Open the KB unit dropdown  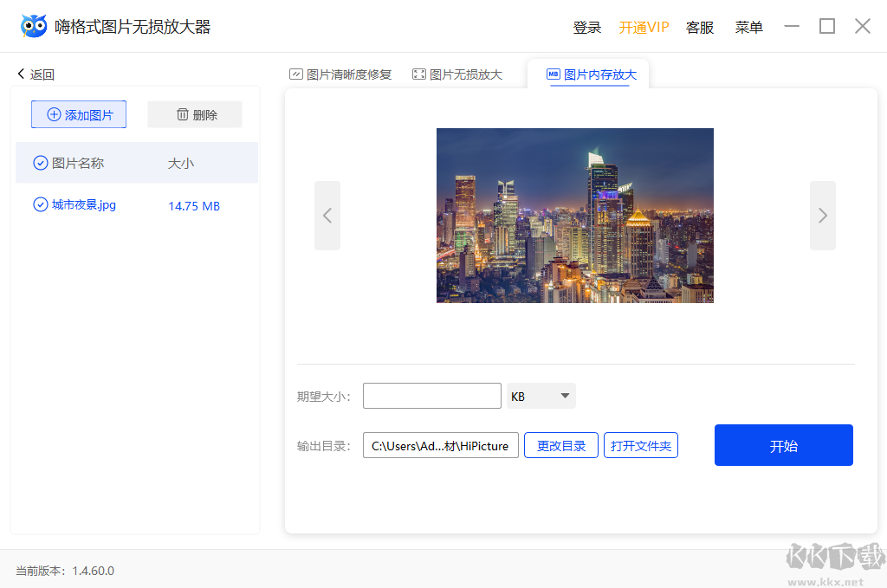pyautogui.click(x=541, y=395)
